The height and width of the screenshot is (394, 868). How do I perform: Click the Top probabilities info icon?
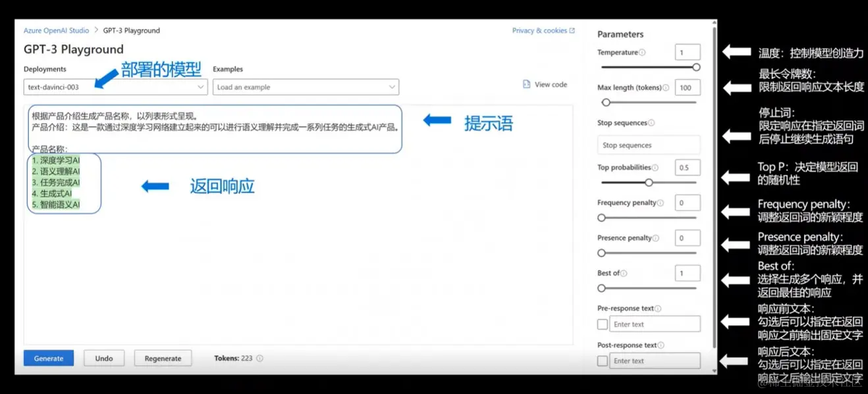[x=655, y=168]
